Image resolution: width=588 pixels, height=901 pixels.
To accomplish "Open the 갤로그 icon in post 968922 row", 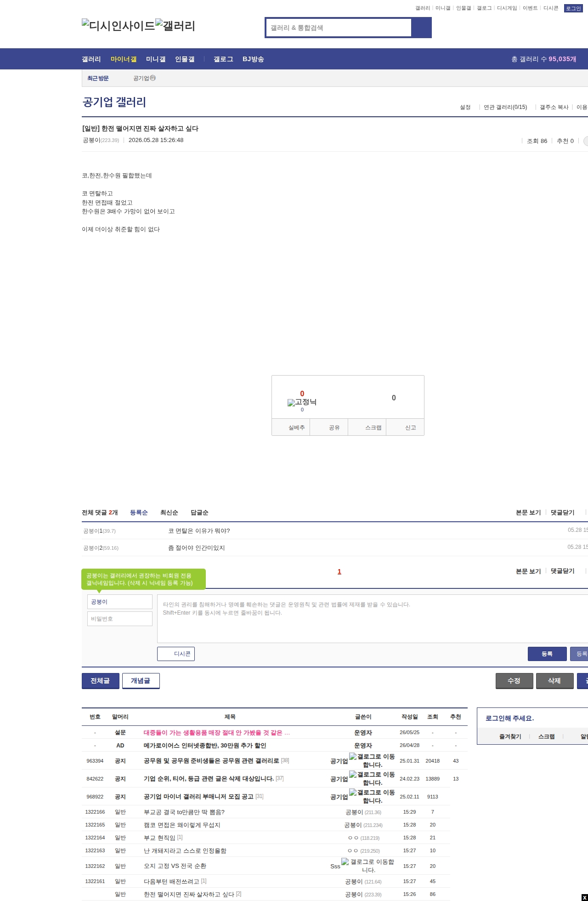I will (x=372, y=796).
